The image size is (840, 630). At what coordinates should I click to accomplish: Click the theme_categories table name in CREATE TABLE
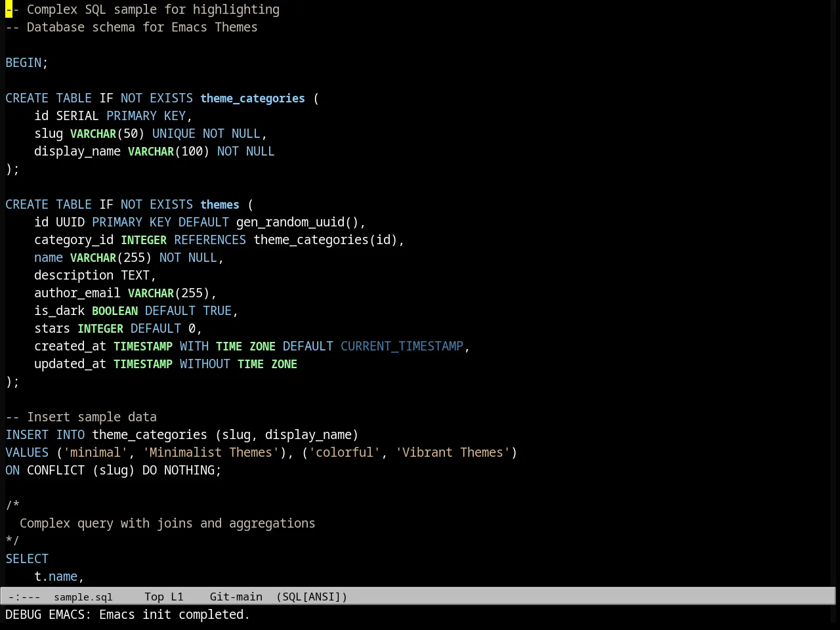coord(253,98)
